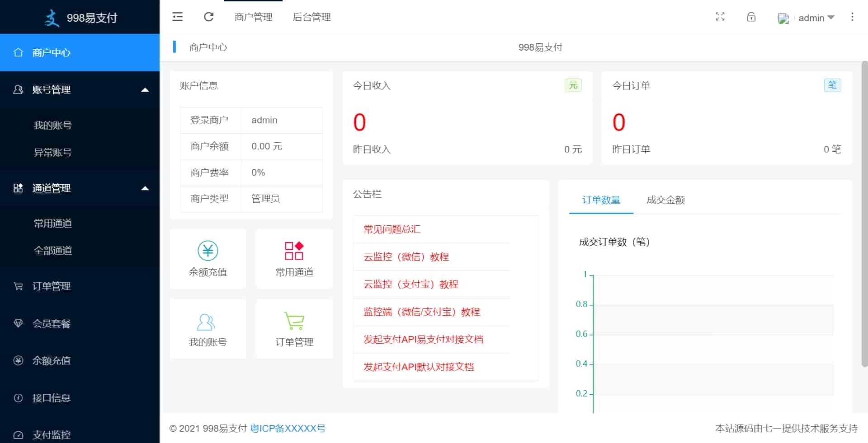Open the 常用通道 grid shortcut icon
The width and height of the screenshot is (868, 443).
click(x=294, y=251)
